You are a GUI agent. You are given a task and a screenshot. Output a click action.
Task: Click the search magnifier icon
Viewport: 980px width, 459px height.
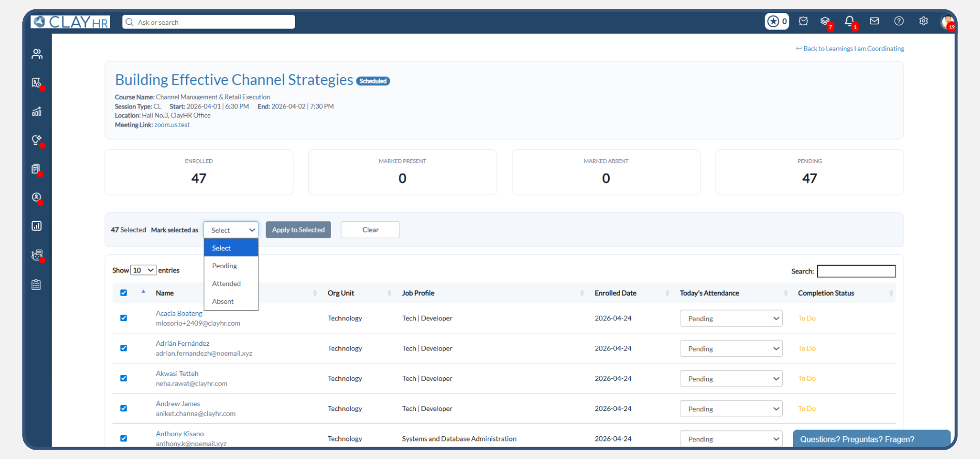point(130,22)
